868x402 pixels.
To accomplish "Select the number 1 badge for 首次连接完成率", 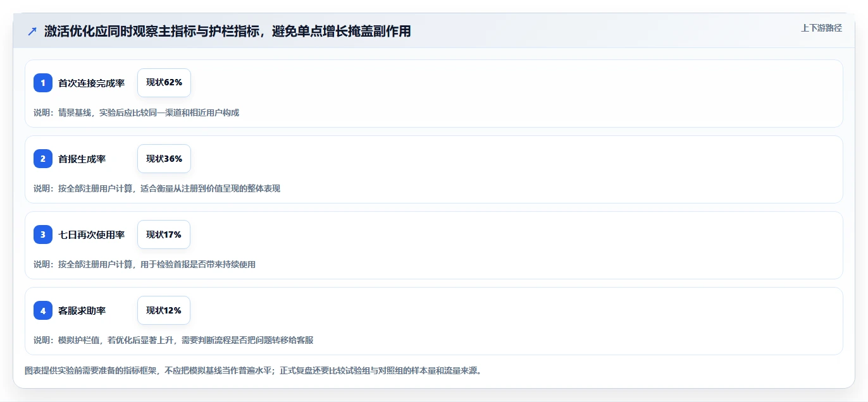I will pos(43,83).
